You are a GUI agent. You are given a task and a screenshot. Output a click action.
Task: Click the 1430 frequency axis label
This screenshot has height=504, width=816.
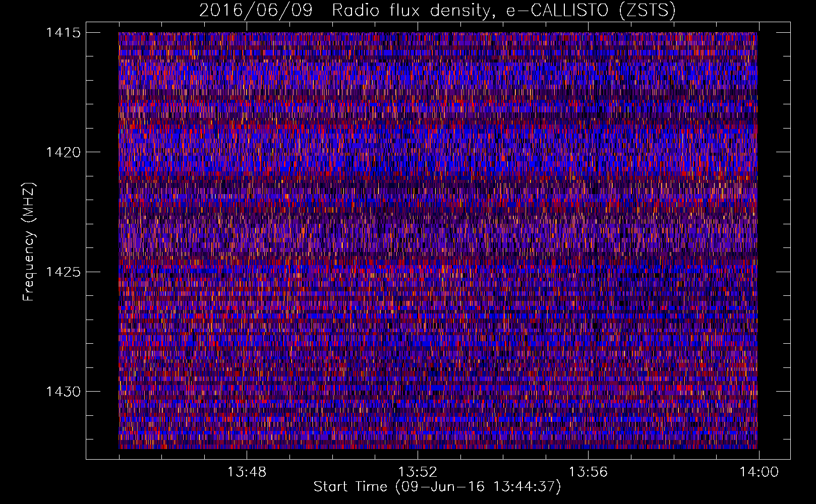pos(63,392)
